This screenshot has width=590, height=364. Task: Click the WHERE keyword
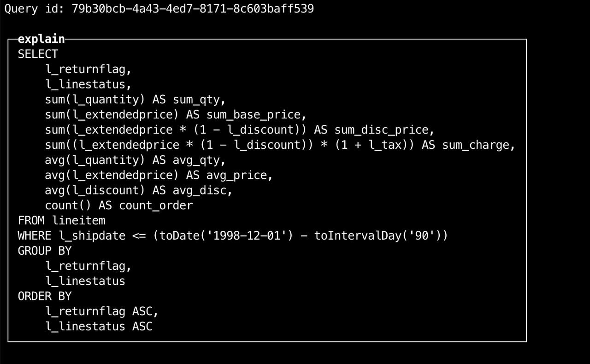[35, 236]
